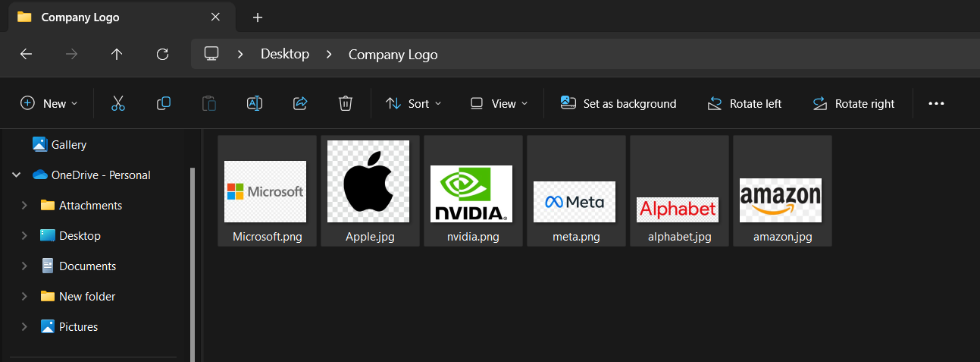Go up one folder level

click(117, 54)
